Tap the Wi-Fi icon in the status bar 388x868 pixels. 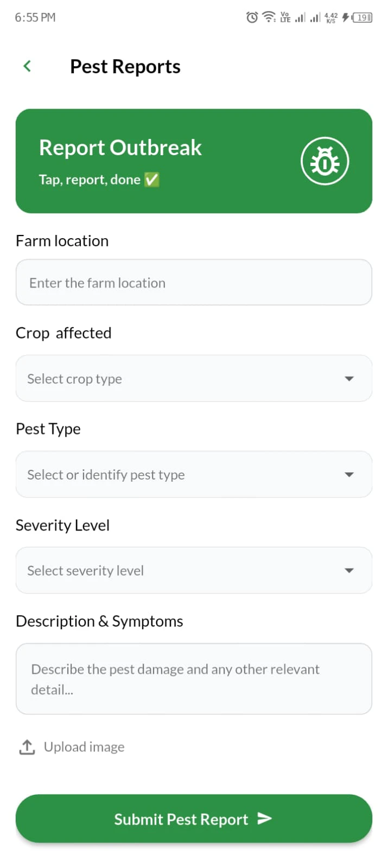(x=268, y=17)
